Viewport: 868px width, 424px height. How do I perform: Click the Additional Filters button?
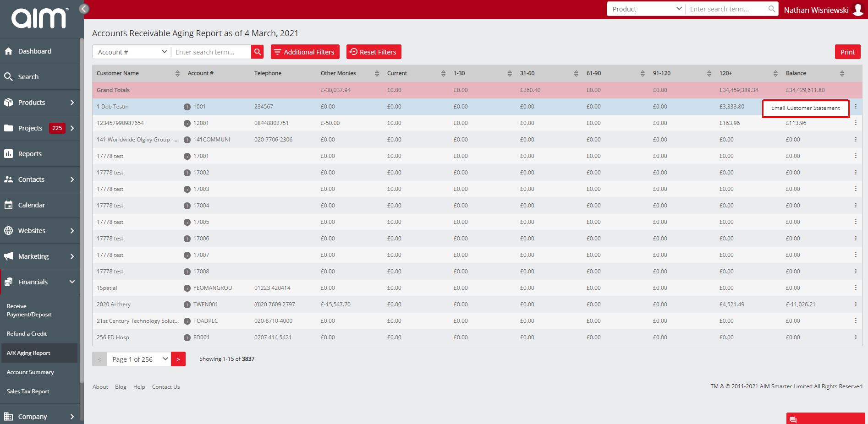click(x=305, y=52)
